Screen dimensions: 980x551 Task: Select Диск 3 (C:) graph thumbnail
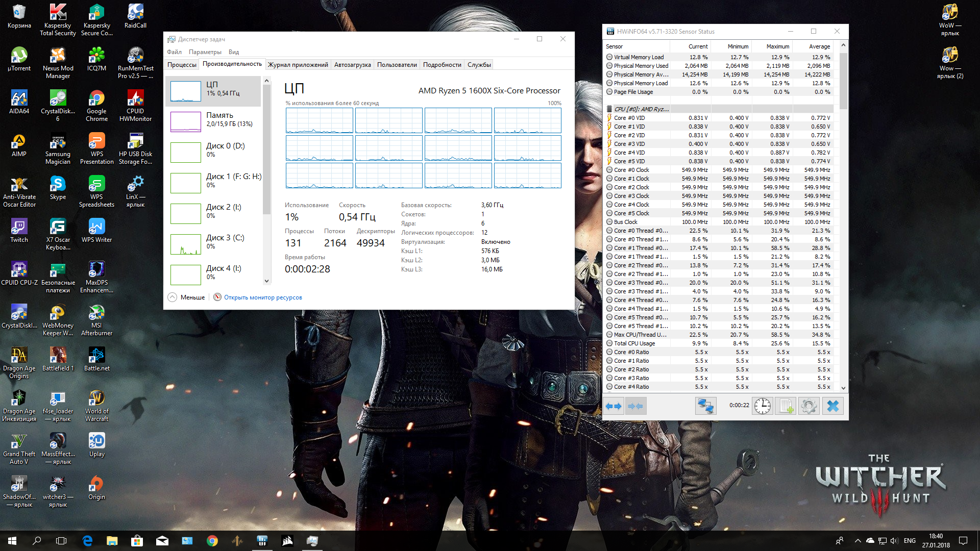pos(185,244)
